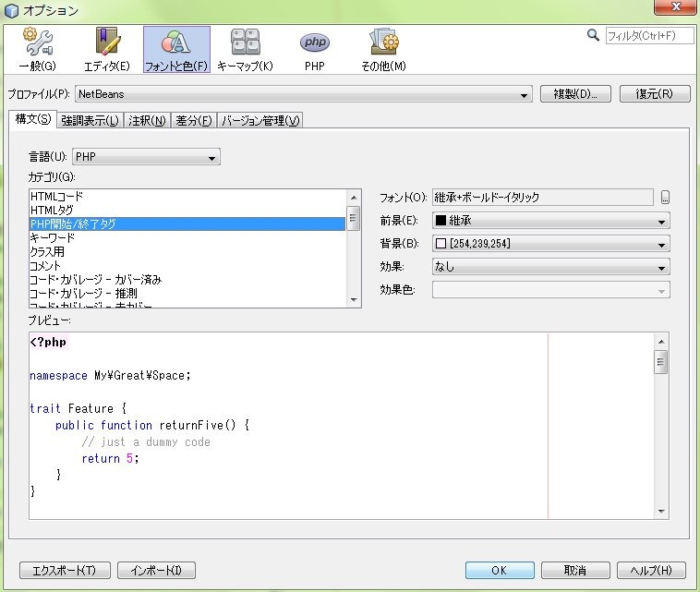The image size is (700, 592).
Task: Open the プロファイル(P) NetBeans profile dropdown
Action: pyautogui.click(x=304, y=94)
